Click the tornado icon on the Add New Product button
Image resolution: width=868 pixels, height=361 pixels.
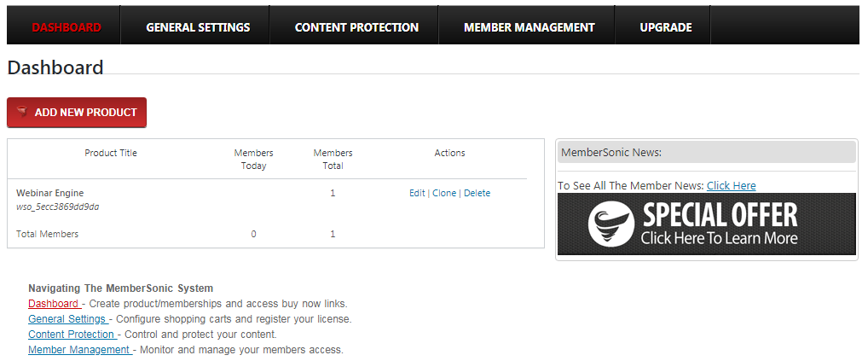click(x=22, y=113)
